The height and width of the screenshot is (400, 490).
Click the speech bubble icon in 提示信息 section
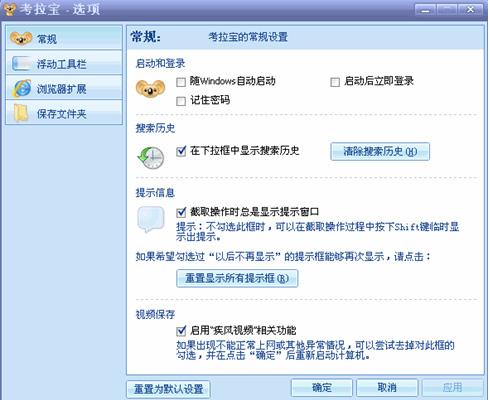151,219
